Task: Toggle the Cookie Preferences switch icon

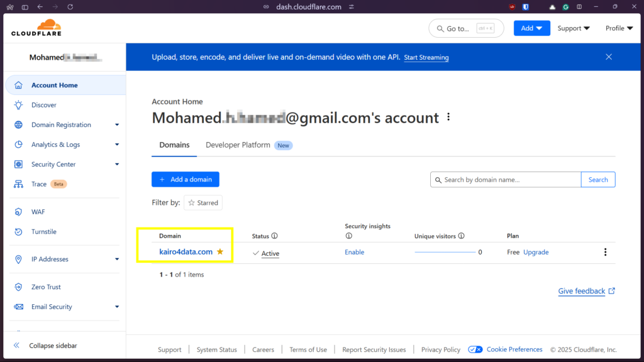Action: [475, 349]
